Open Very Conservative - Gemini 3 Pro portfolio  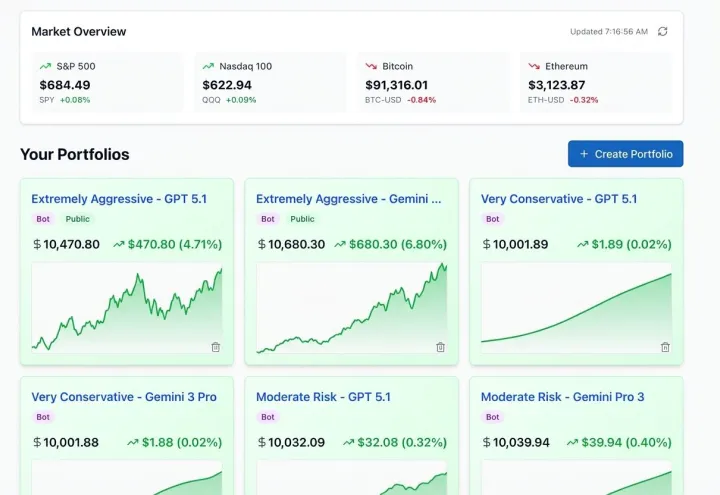point(124,397)
